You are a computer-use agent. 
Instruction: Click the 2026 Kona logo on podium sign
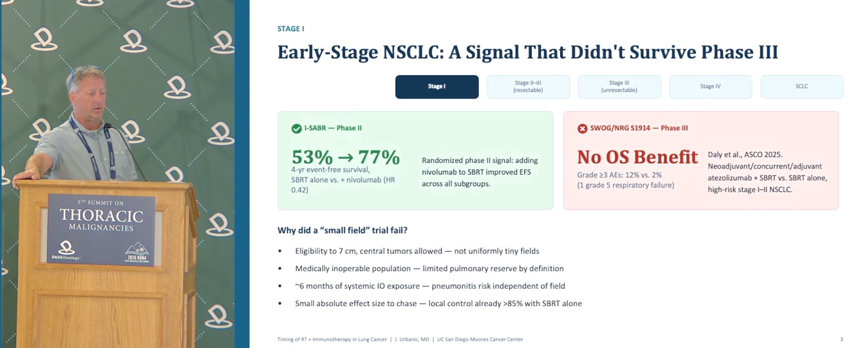tap(137, 252)
